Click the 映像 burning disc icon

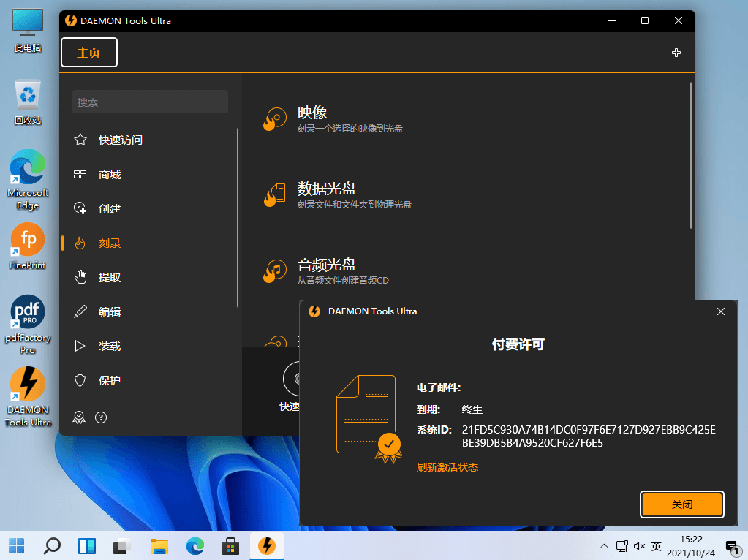(x=275, y=118)
